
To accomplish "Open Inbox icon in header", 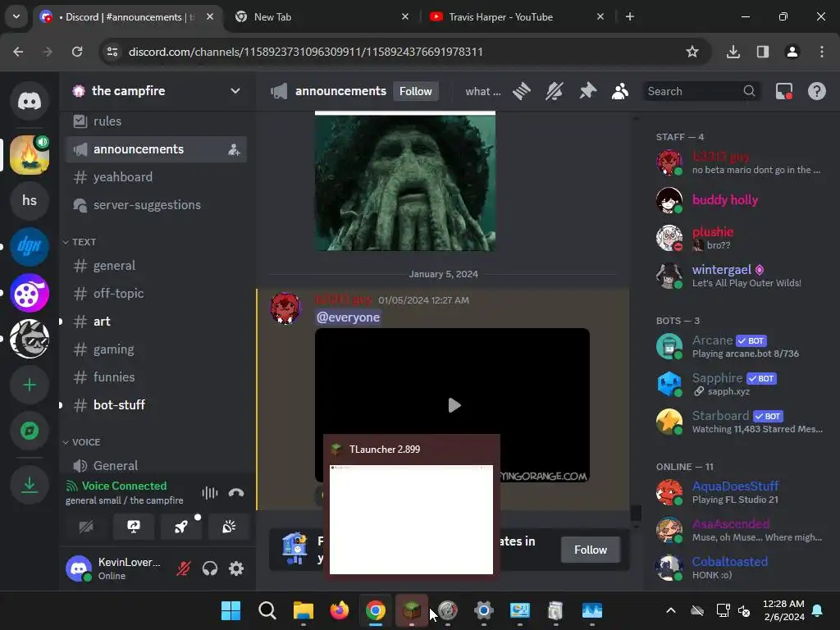I will [784, 91].
